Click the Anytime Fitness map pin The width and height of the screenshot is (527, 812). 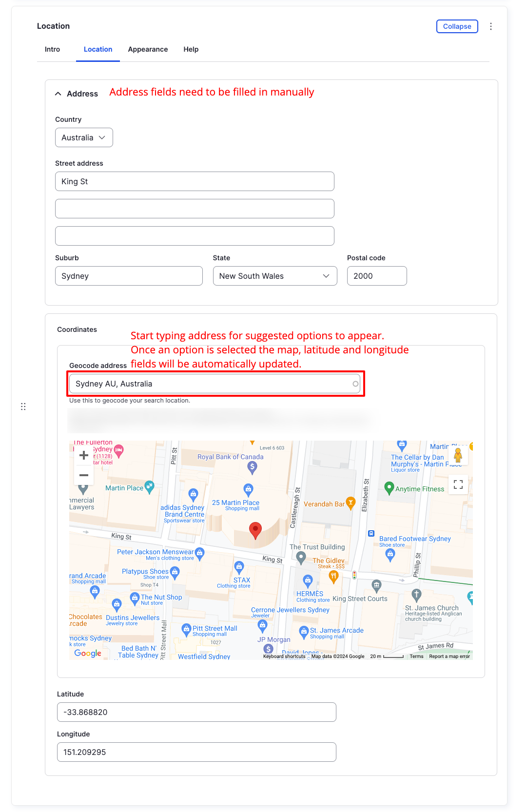(x=389, y=488)
